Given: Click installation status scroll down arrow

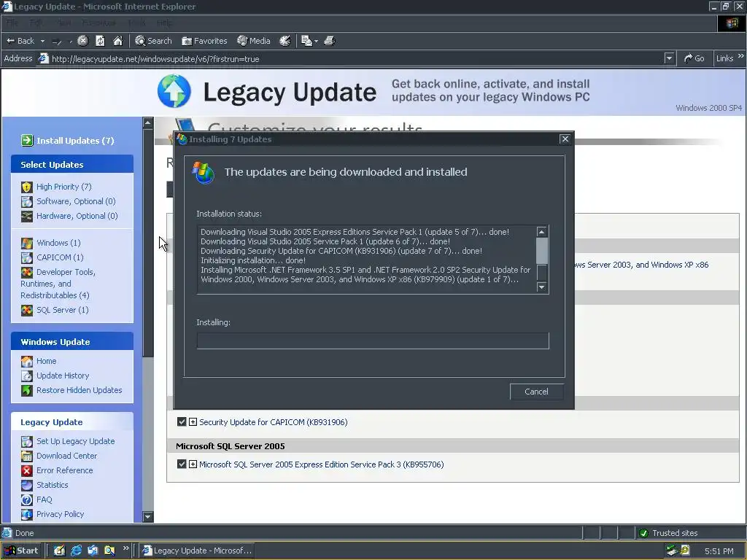Looking at the screenshot, I should tap(542, 287).
